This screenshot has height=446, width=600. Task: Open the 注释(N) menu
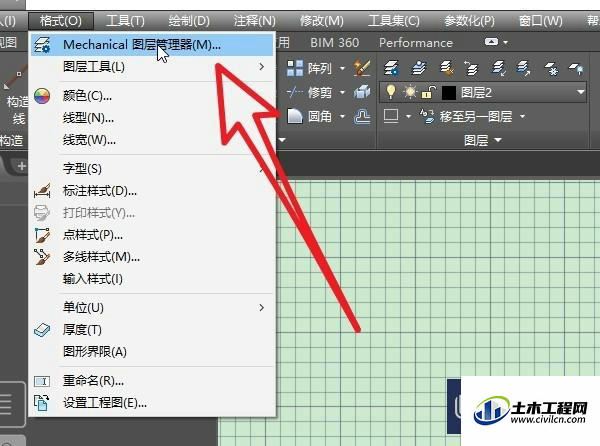click(x=254, y=21)
